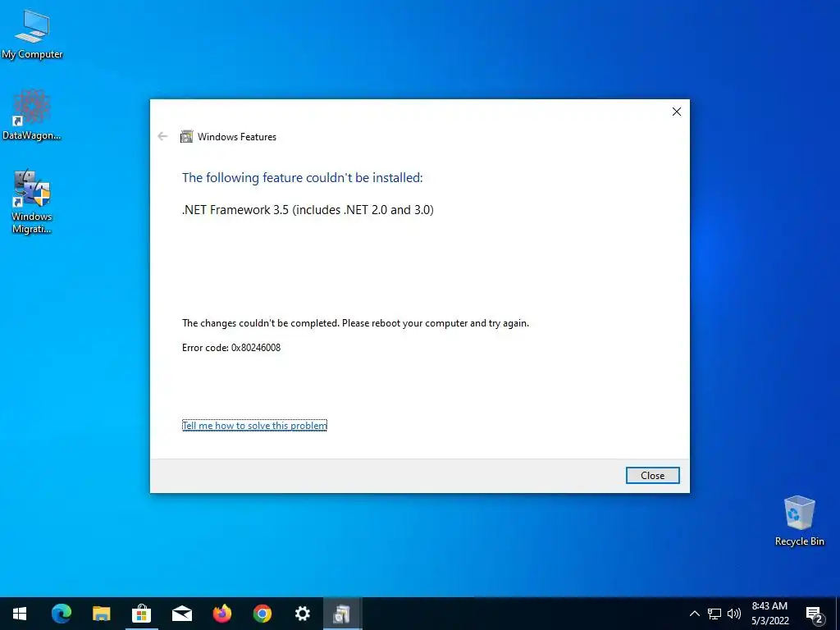Click the error code 0x80246008 text

(231, 348)
